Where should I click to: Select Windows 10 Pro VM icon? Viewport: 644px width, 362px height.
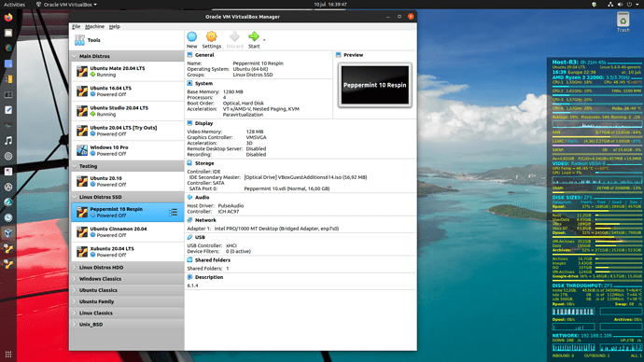[82, 150]
